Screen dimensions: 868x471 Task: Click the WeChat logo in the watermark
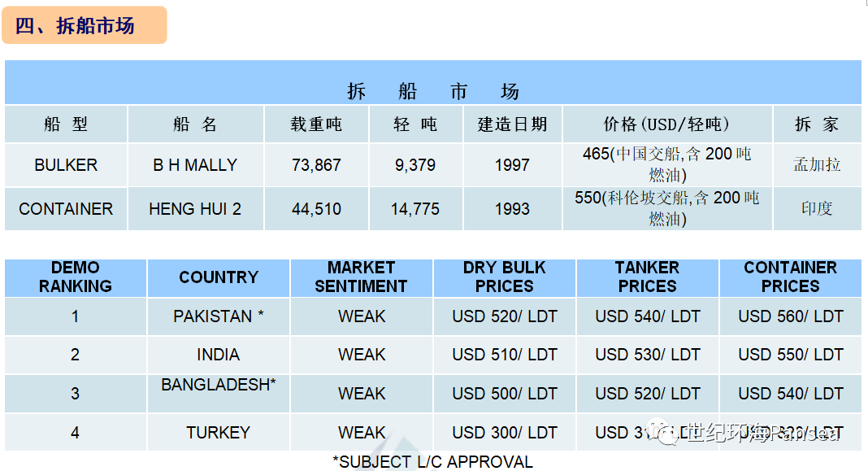pos(662,432)
